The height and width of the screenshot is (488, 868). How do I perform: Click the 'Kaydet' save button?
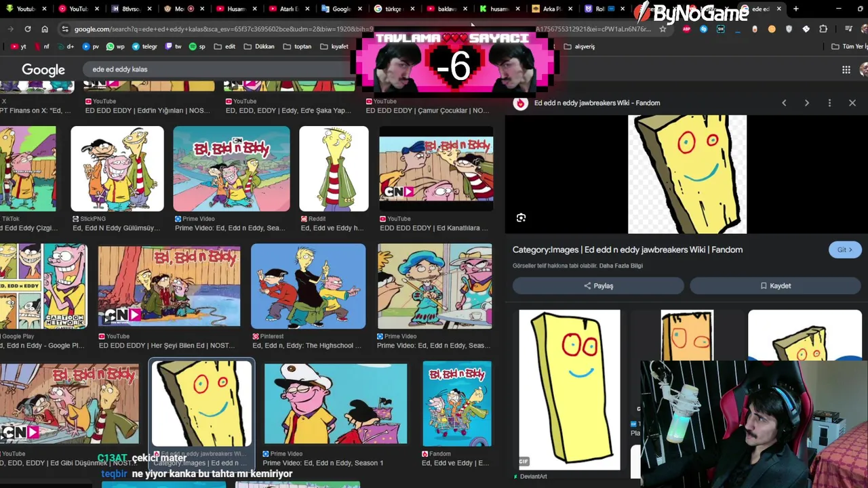click(x=774, y=286)
